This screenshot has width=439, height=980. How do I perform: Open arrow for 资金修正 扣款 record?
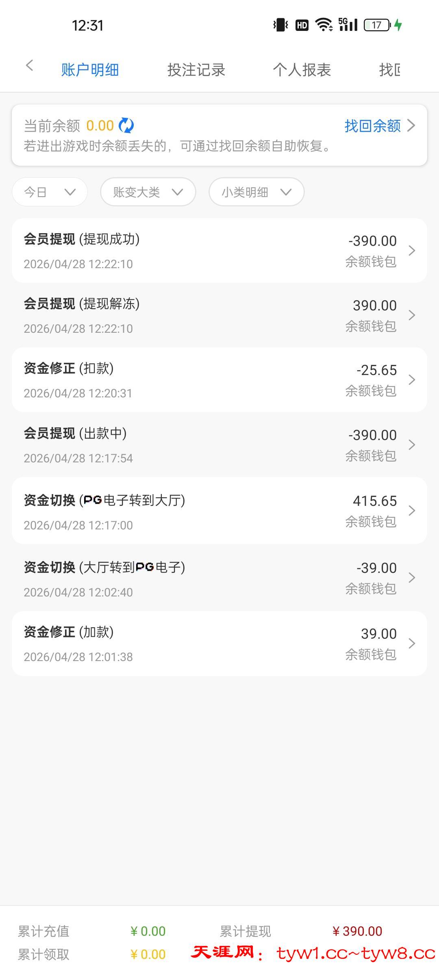[411, 380]
